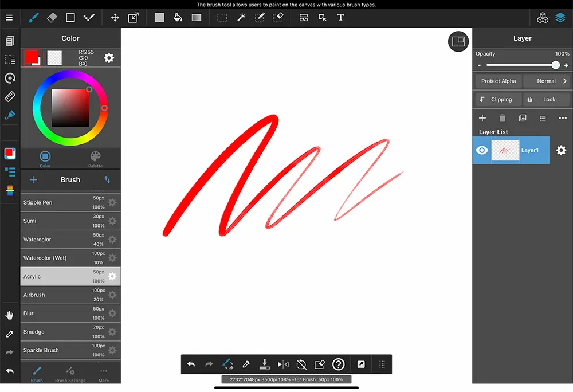The width and height of the screenshot is (573, 392).
Task: Select the Gradient tool
Action: [197, 18]
